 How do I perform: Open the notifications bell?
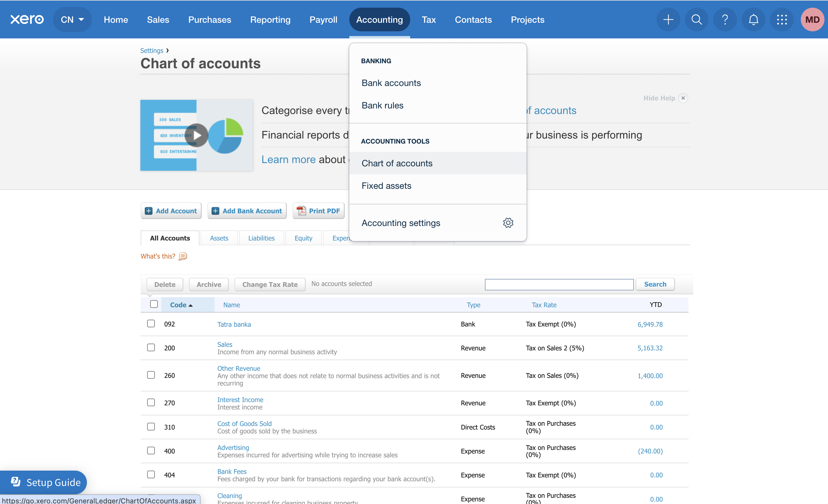click(x=753, y=19)
